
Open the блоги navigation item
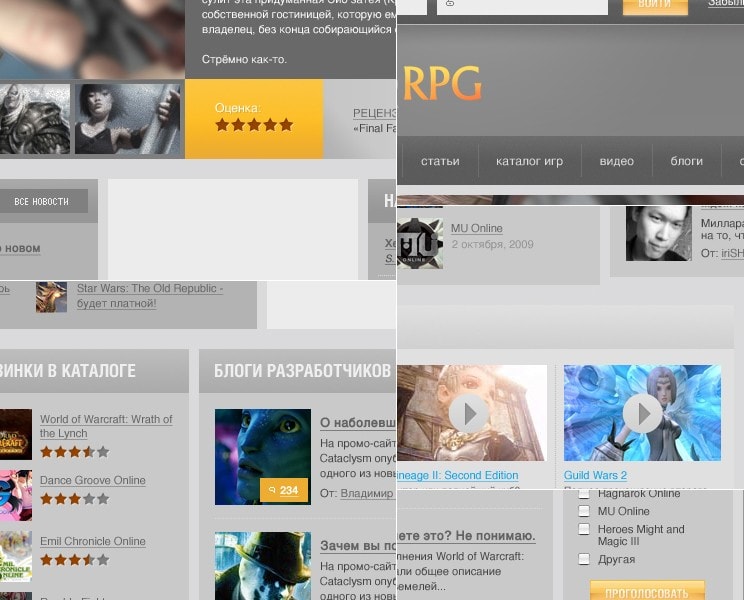[686, 161]
